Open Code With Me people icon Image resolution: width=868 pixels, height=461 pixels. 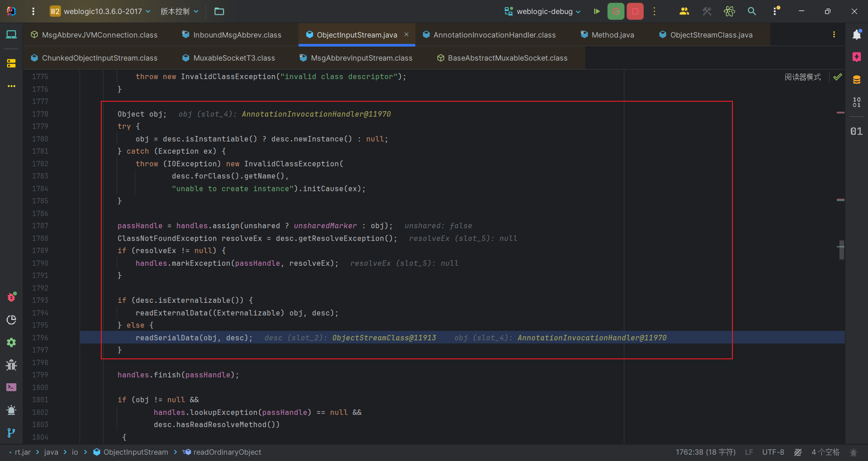pyautogui.click(x=684, y=11)
